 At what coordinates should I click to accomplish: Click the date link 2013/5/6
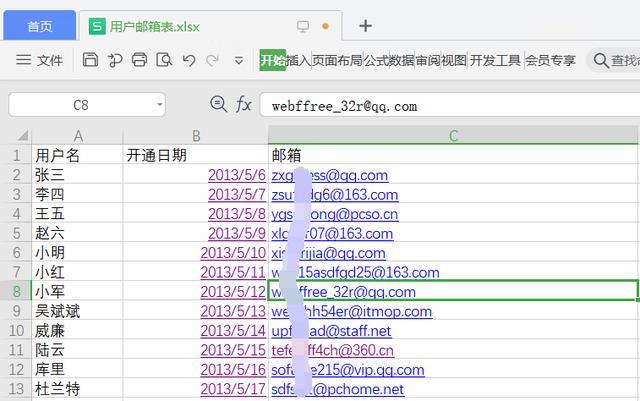[x=237, y=175]
